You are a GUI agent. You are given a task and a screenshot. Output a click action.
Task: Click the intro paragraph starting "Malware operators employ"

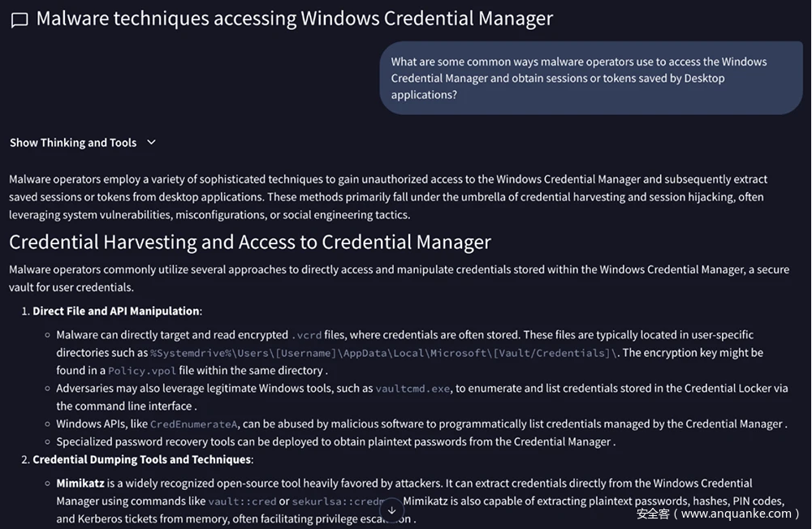[x=388, y=196]
